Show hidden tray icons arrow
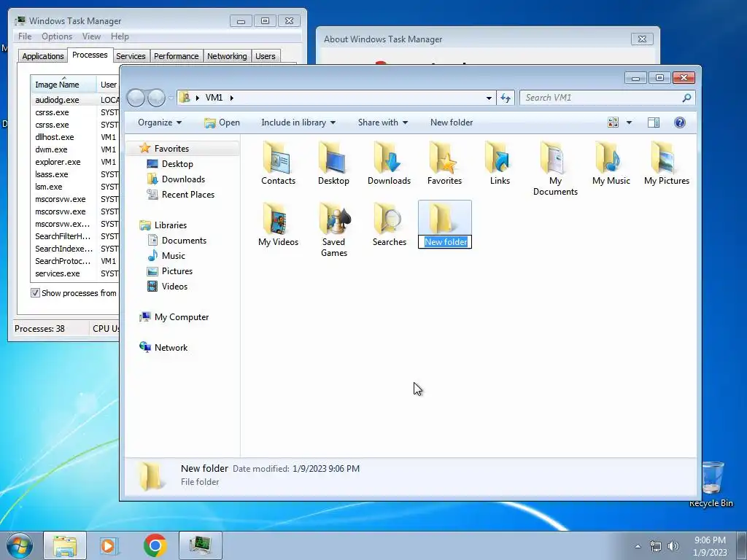The image size is (747, 560). coord(638,546)
